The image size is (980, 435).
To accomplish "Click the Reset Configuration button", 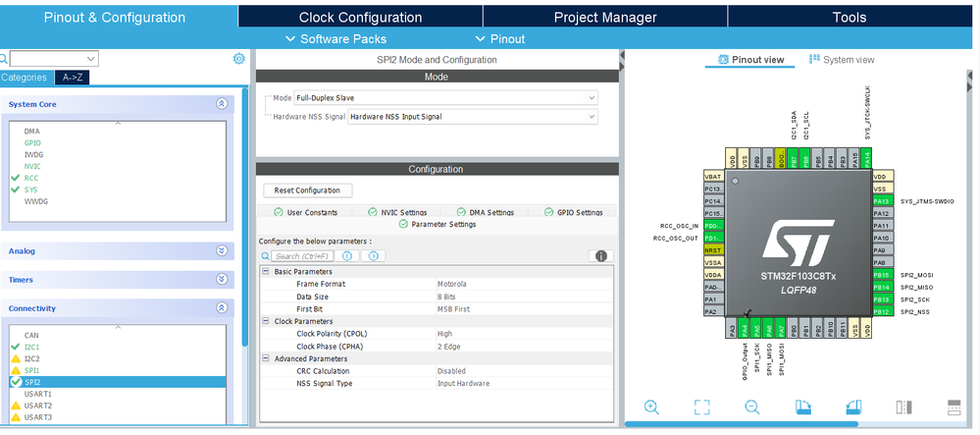I will (307, 190).
